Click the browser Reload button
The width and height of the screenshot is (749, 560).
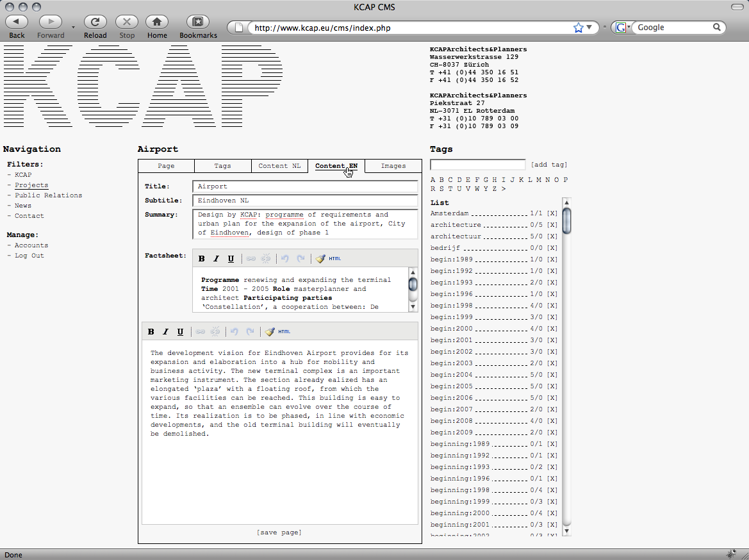click(x=95, y=22)
